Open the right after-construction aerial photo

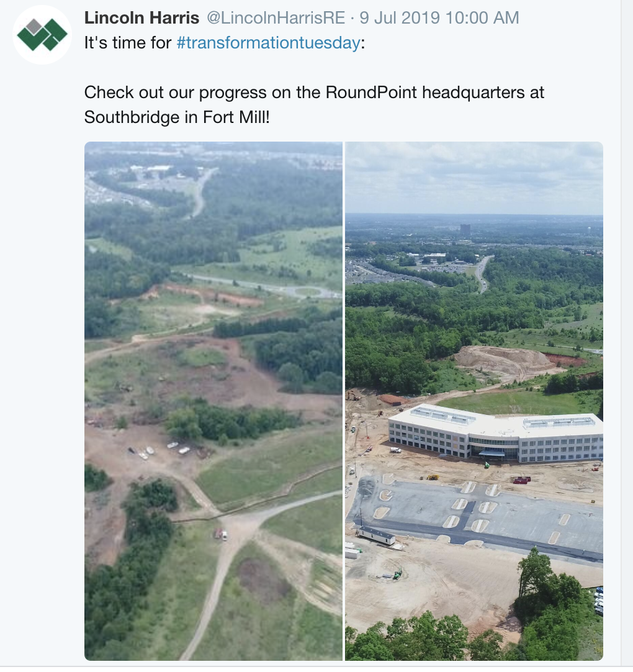point(474,401)
